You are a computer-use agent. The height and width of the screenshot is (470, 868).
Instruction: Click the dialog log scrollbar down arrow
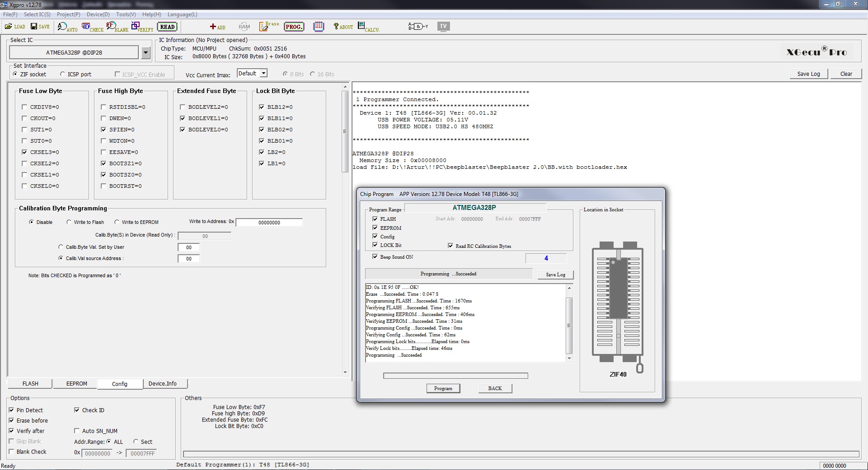(569, 358)
